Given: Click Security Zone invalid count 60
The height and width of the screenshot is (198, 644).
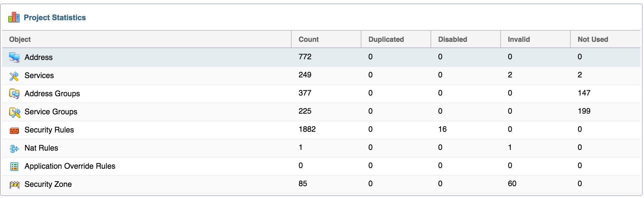Looking at the screenshot, I should (512, 184).
